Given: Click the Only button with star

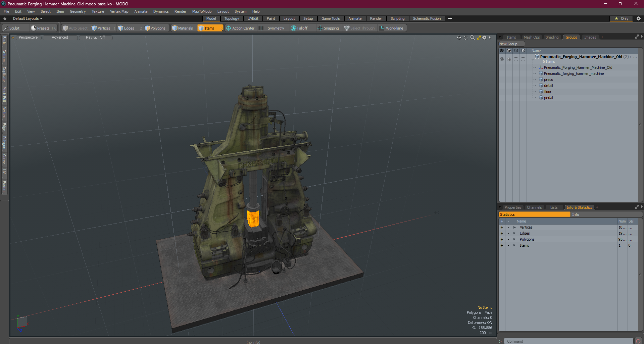Looking at the screenshot, I should click(x=621, y=18).
